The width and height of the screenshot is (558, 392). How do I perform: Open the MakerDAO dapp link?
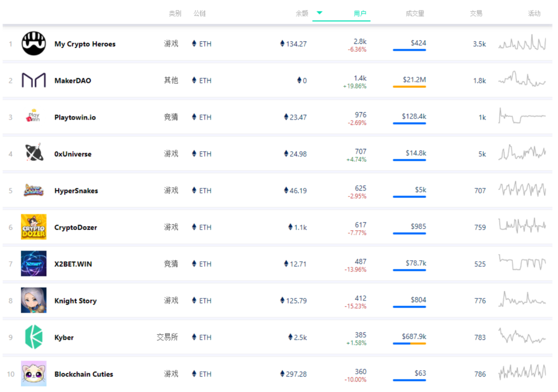(x=72, y=81)
